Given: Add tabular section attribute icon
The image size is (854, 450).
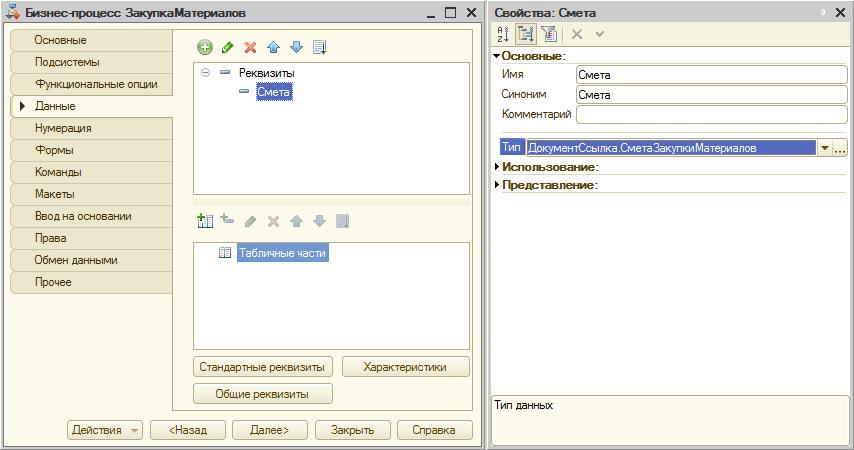Looking at the screenshot, I should [227, 220].
